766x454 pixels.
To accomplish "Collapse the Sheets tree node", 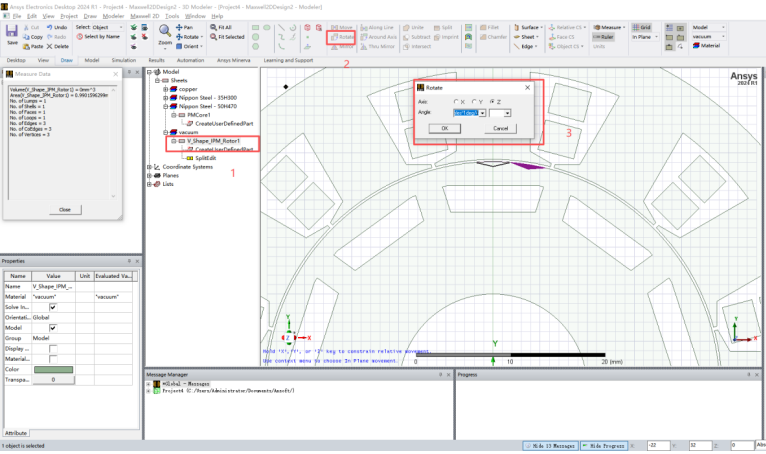I will click(x=157, y=80).
